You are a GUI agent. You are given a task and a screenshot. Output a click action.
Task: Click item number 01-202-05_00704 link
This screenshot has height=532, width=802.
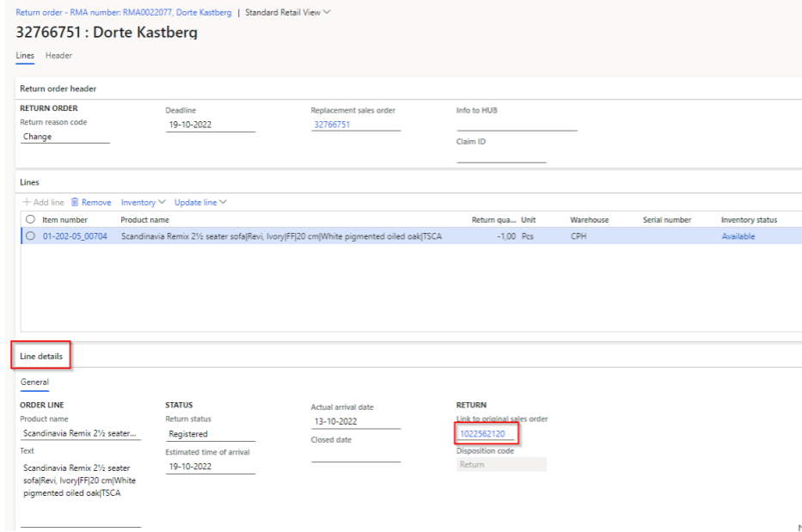coord(75,236)
